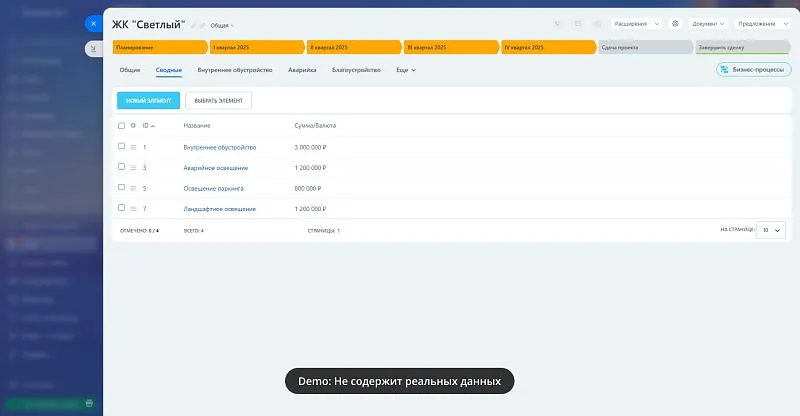800x416 pixels.
Task: Open the items-per-page dropdown
Action: pos(771,230)
